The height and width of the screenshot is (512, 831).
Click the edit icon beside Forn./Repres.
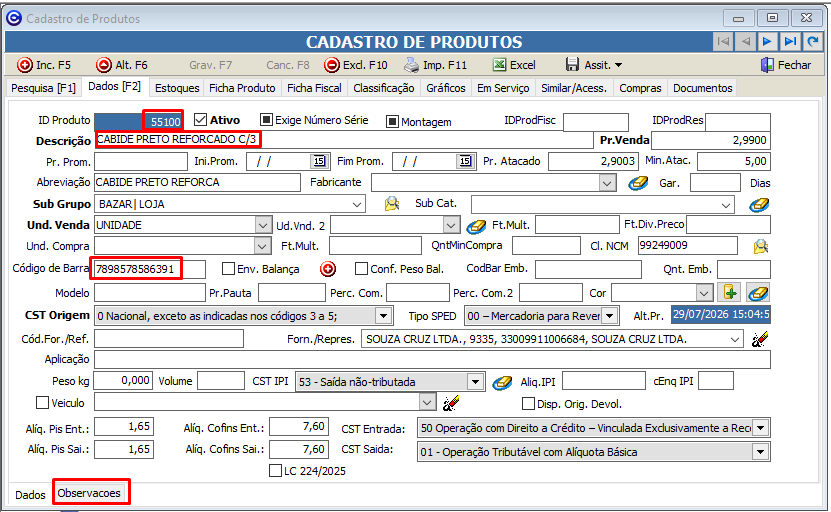[760, 339]
